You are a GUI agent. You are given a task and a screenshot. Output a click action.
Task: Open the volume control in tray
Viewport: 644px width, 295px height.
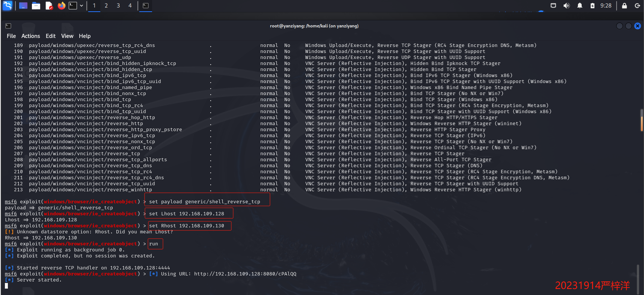pyautogui.click(x=567, y=6)
